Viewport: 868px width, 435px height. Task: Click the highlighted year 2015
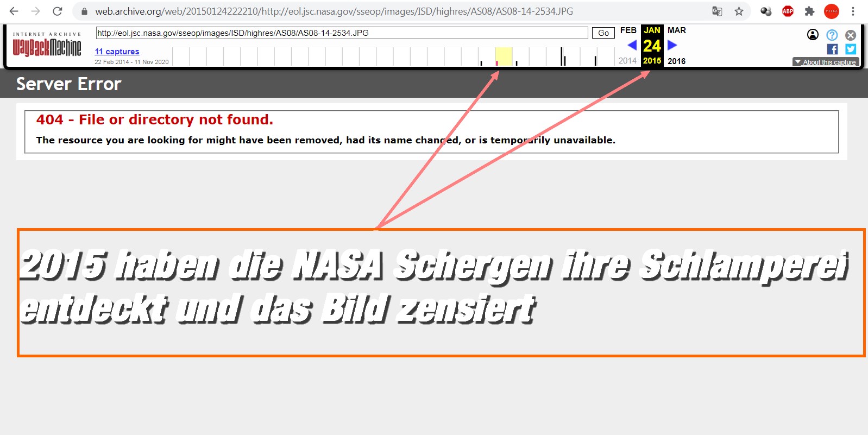coord(652,61)
